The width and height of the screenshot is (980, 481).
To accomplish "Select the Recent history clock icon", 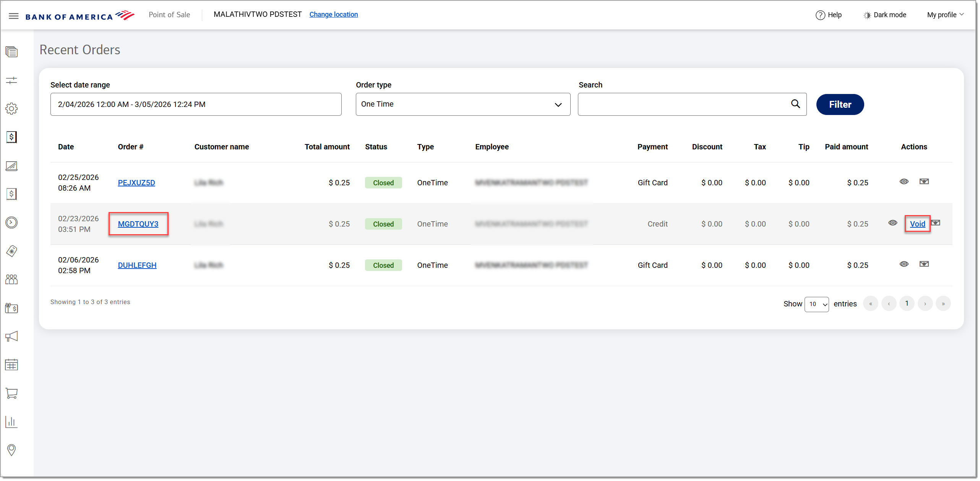I will 11,222.
